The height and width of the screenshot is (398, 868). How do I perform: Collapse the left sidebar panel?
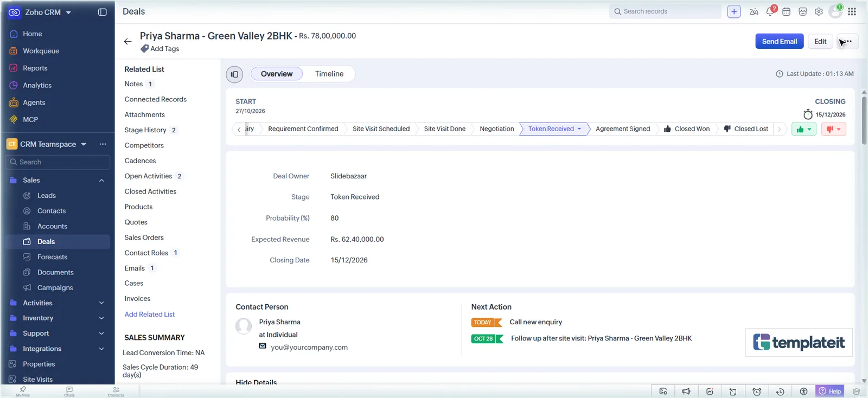click(102, 12)
